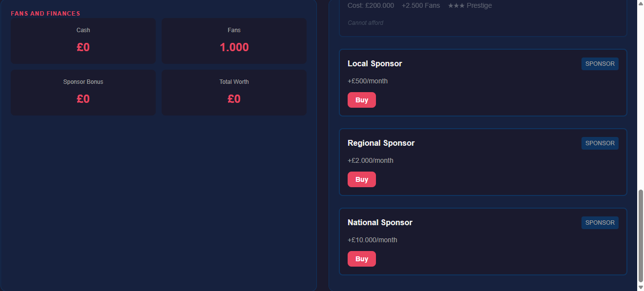Screen dimensions: 644x291
Task: Buy the Local Sponsor
Action: point(361,100)
